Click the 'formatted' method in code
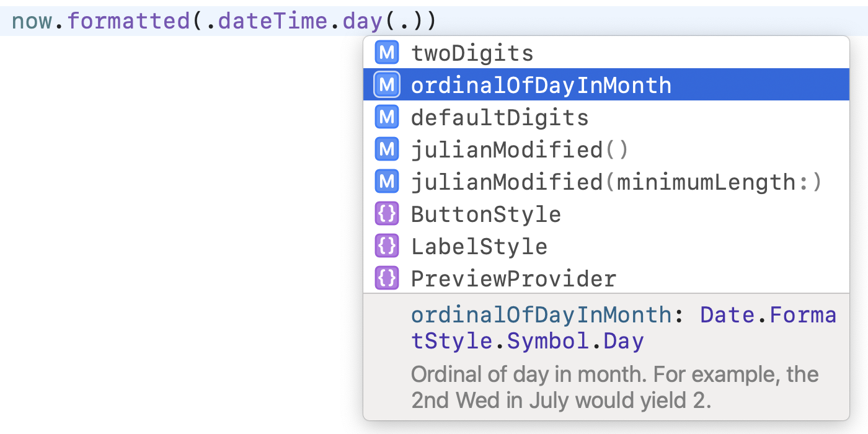 pyautogui.click(x=128, y=21)
